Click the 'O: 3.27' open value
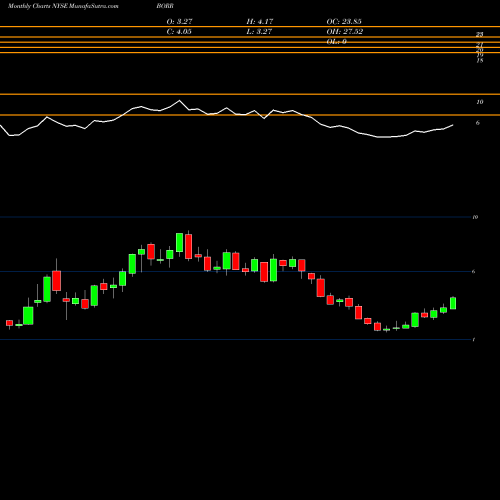500x500 pixels. 179,22
